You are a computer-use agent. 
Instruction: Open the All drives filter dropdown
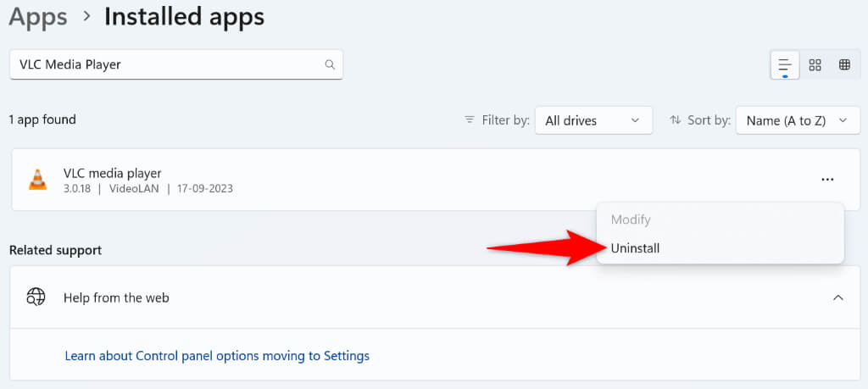(x=593, y=120)
